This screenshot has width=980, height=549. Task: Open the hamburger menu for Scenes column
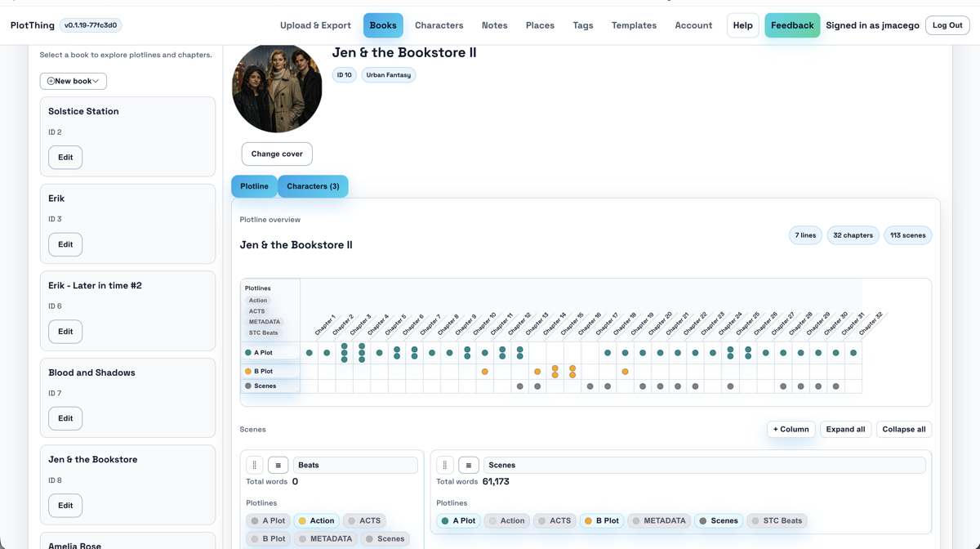(x=468, y=465)
